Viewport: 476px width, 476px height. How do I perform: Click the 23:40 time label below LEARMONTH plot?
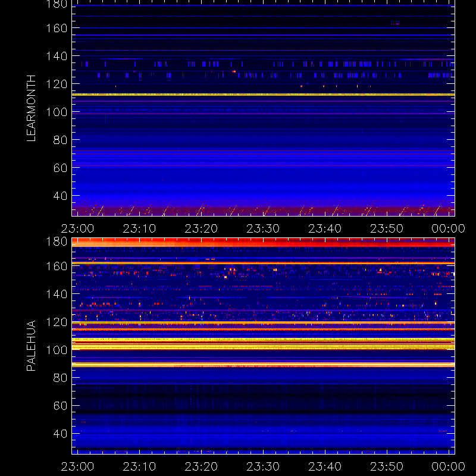coord(325,228)
